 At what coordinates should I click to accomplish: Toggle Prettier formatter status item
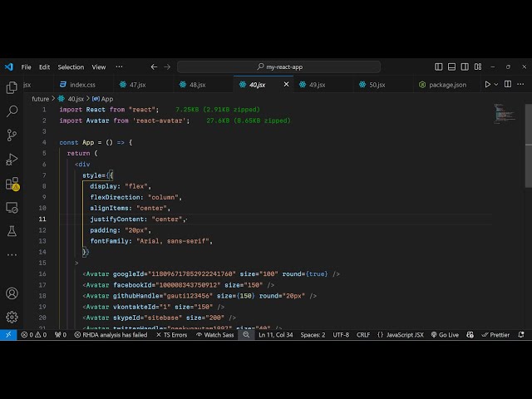pyautogui.click(x=496, y=335)
